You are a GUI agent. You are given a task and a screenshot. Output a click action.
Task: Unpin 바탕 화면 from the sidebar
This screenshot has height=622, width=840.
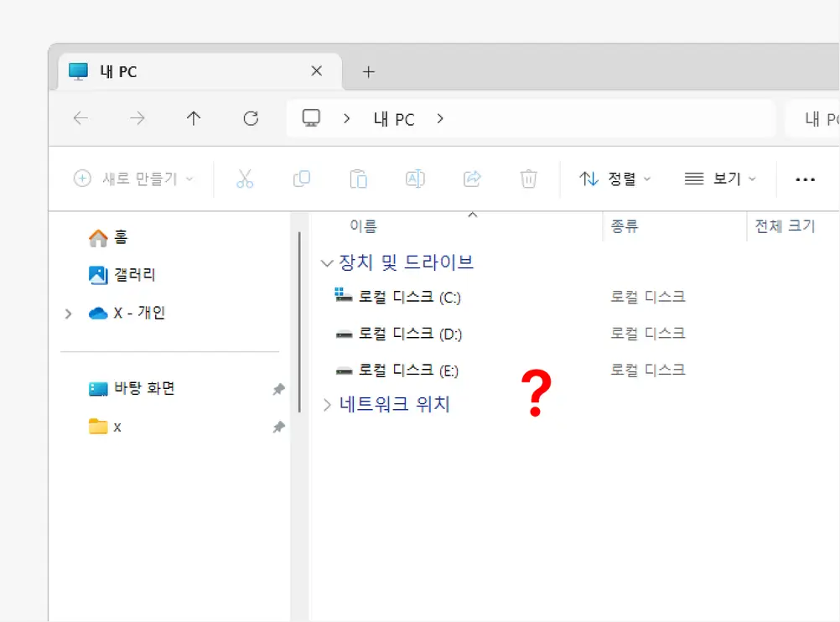tap(278, 388)
